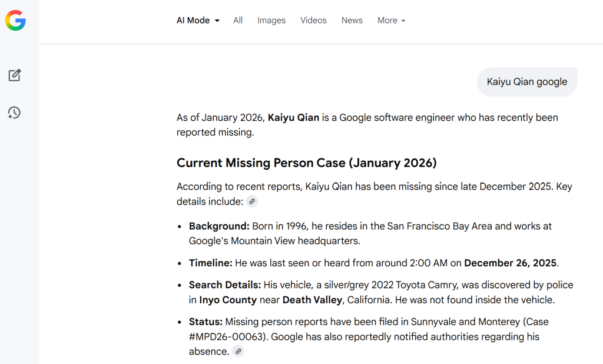Select the Videos tab
This screenshot has width=603, height=364.
(313, 20)
